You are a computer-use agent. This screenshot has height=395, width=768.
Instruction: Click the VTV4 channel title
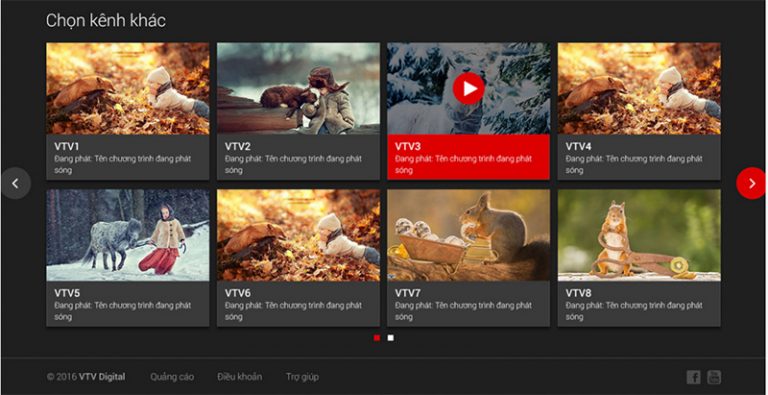pyautogui.click(x=578, y=147)
